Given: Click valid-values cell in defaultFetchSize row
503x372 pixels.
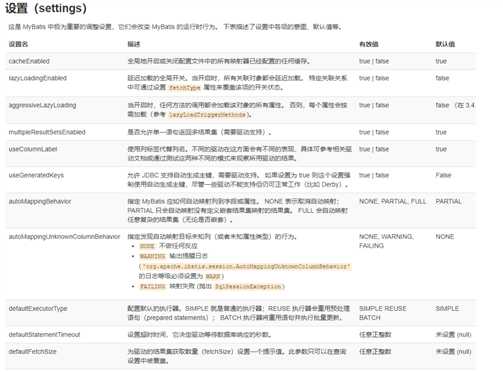Looking at the screenshot, I should point(375,351).
